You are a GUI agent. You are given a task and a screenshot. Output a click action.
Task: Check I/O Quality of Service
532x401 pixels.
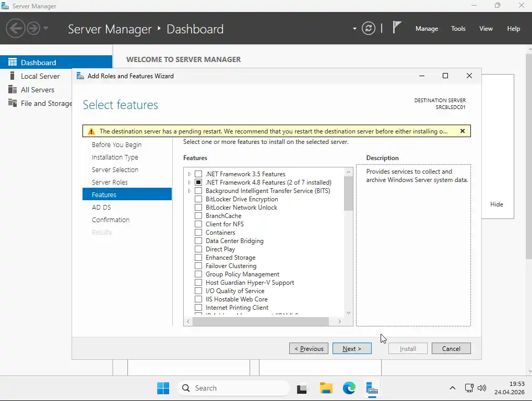pyautogui.click(x=198, y=291)
